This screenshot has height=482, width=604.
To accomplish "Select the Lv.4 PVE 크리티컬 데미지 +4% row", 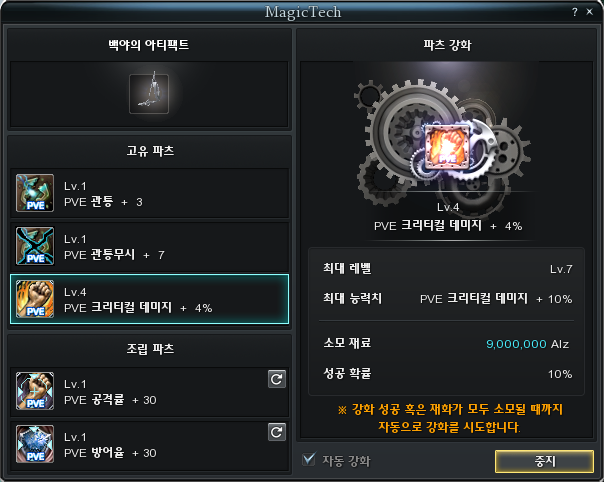I will point(149,299).
